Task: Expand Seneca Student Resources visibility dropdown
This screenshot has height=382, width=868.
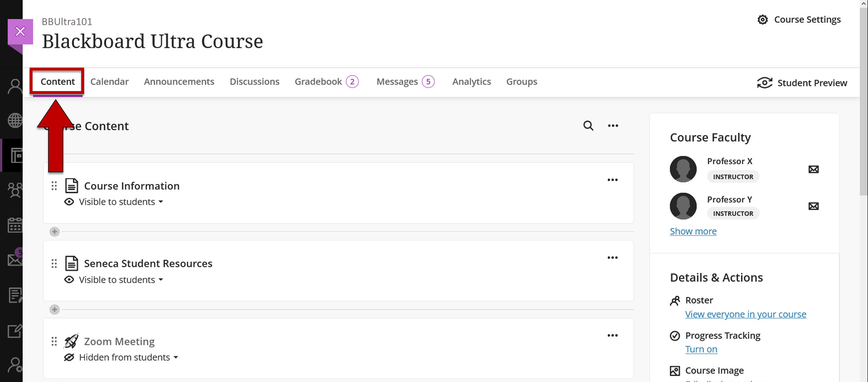Action: tap(121, 280)
